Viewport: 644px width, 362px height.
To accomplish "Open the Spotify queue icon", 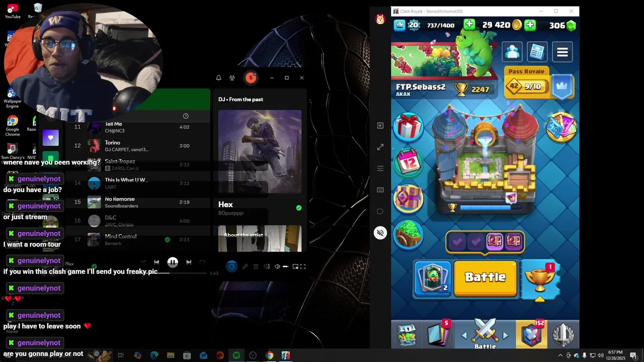I will pyautogui.click(x=256, y=266).
